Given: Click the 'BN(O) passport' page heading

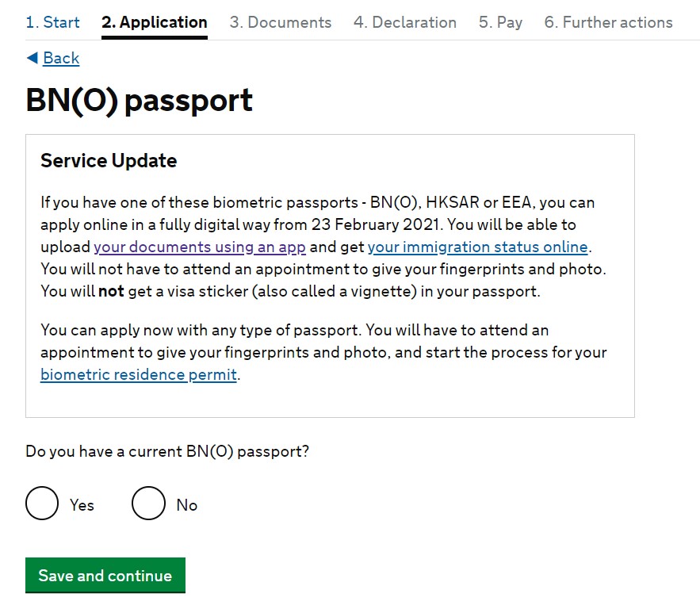Looking at the screenshot, I should coord(140,101).
